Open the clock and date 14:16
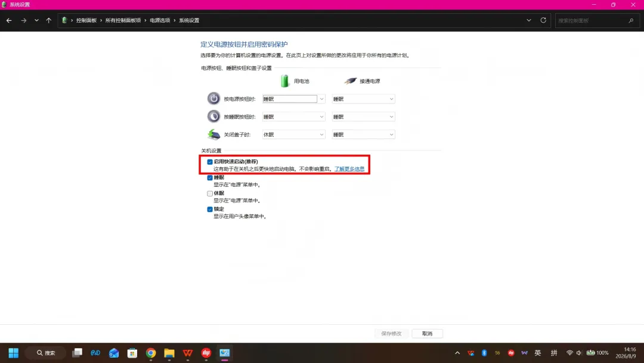 pyautogui.click(x=626, y=353)
